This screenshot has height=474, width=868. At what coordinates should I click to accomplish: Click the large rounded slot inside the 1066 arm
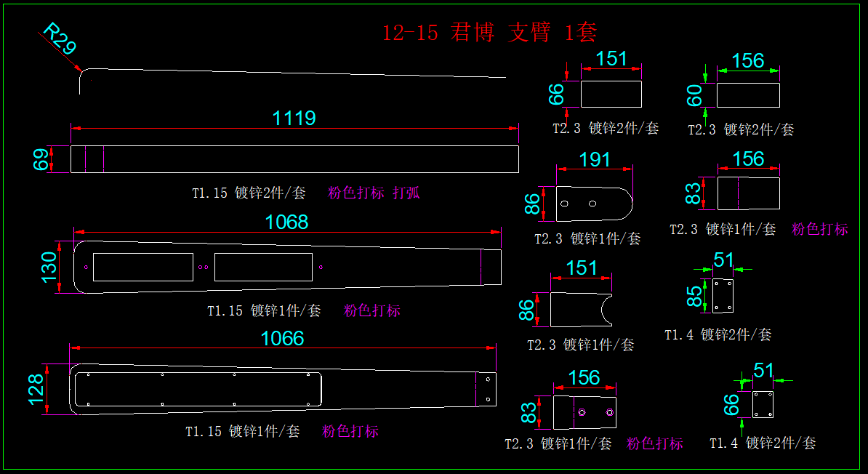coord(196,389)
